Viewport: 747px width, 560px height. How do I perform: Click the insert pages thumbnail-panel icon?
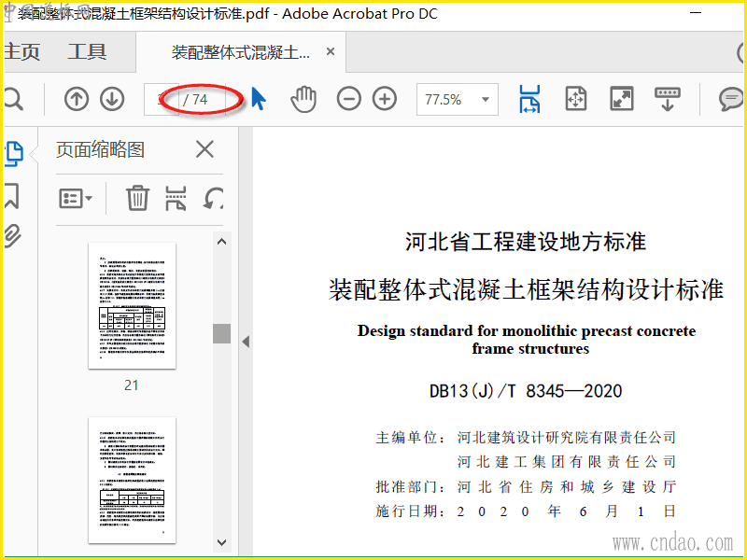click(x=176, y=198)
